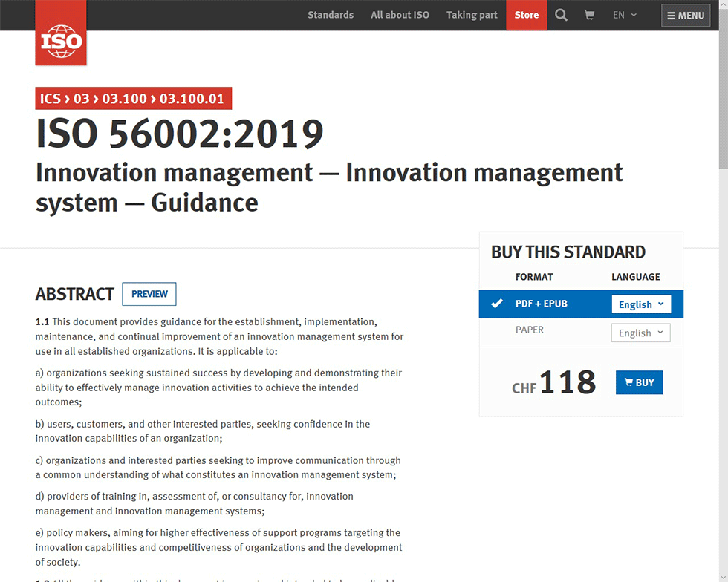728x582 pixels.
Task: Open the ISO logo home link
Action: pyautogui.click(x=61, y=33)
